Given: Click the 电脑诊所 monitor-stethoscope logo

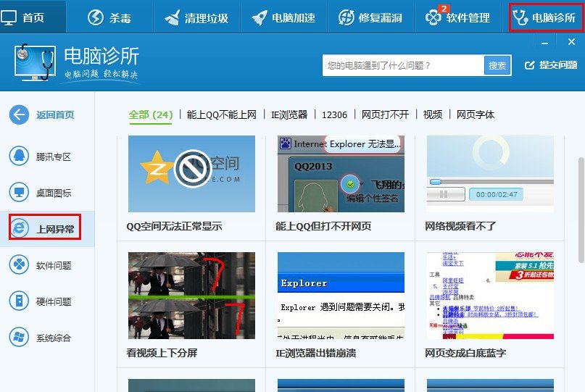Looking at the screenshot, I should pyautogui.click(x=36, y=62).
